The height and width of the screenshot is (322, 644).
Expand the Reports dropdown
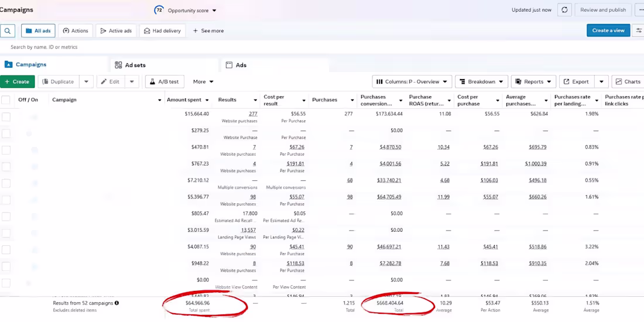pos(533,82)
